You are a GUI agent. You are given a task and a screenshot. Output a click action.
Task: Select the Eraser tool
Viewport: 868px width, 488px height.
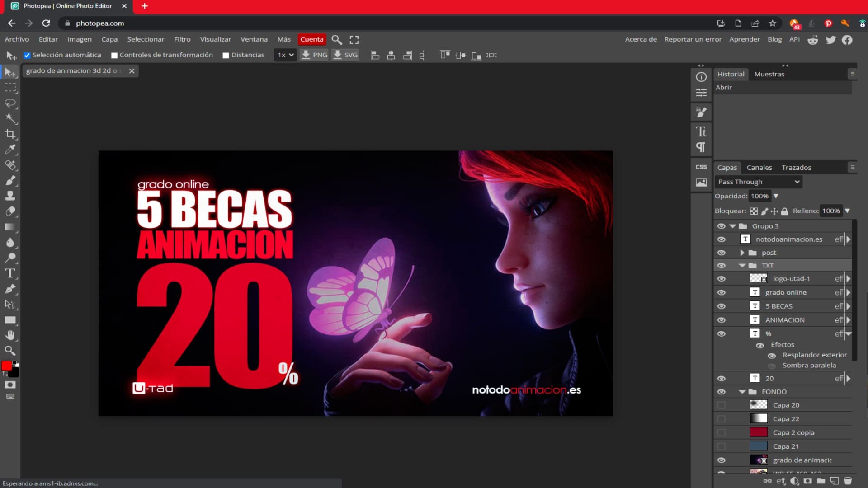10,211
